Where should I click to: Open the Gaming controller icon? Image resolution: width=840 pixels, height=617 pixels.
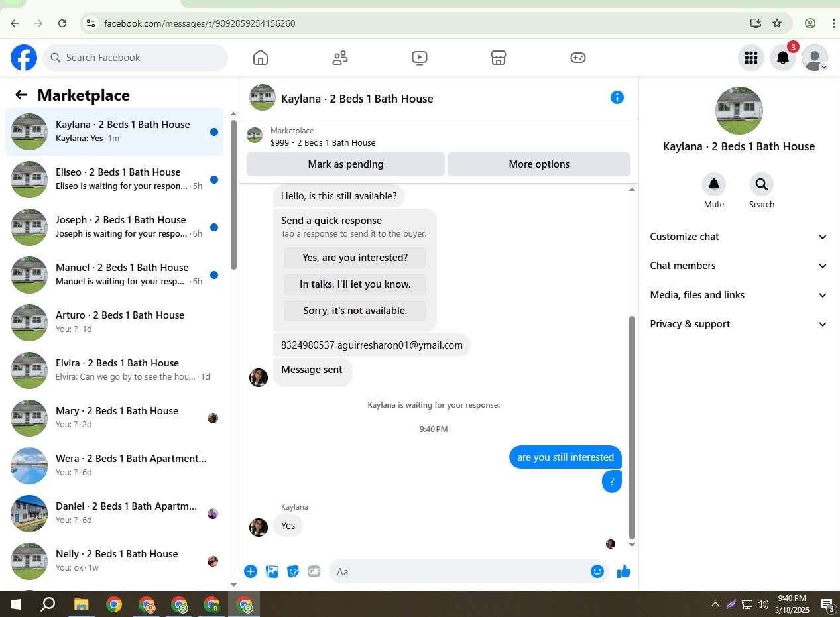(x=578, y=58)
